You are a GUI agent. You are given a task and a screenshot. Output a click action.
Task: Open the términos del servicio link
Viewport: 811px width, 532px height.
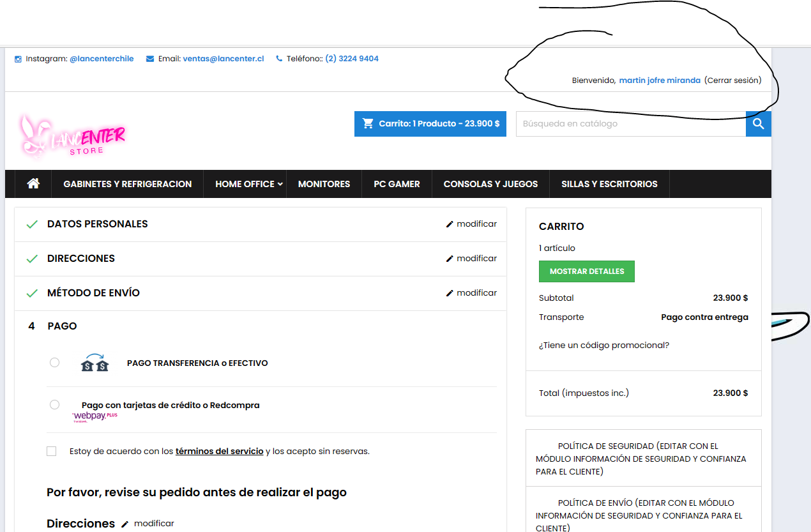click(x=220, y=452)
